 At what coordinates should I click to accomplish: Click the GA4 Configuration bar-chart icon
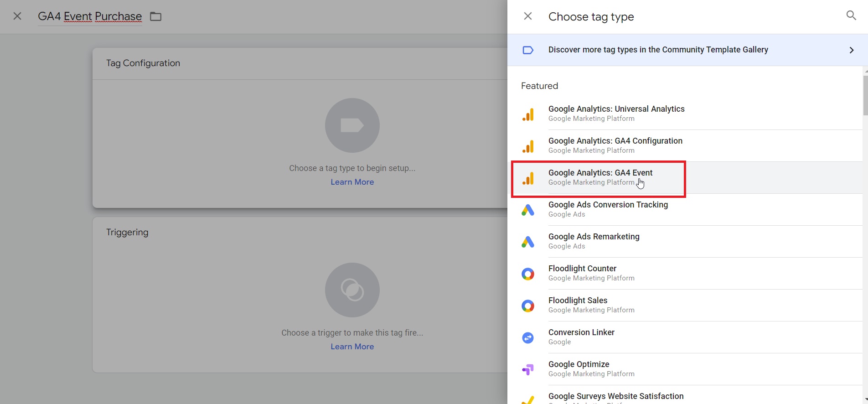coord(528,146)
